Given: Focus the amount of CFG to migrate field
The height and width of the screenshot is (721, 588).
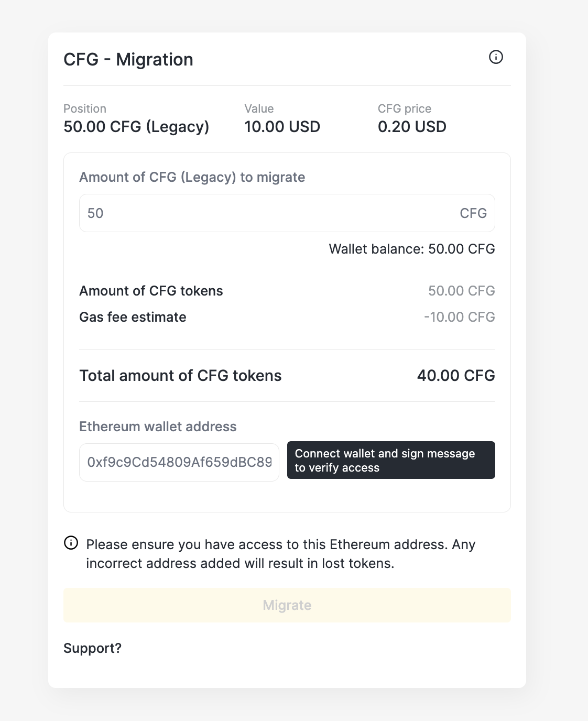Looking at the screenshot, I should point(267,213).
